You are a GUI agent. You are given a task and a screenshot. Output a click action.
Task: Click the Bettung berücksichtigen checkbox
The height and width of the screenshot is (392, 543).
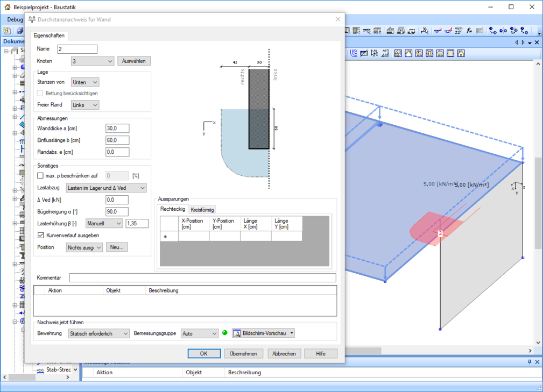pos(40,94)
